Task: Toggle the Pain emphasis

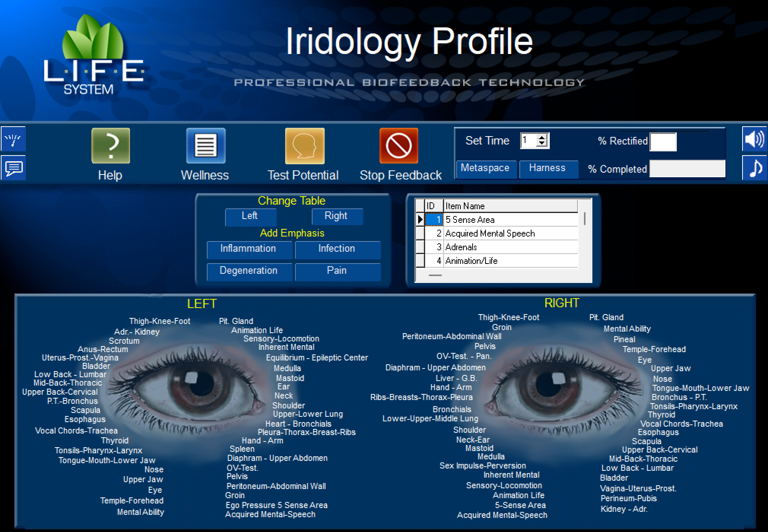Action: click(x=337, y=271)
